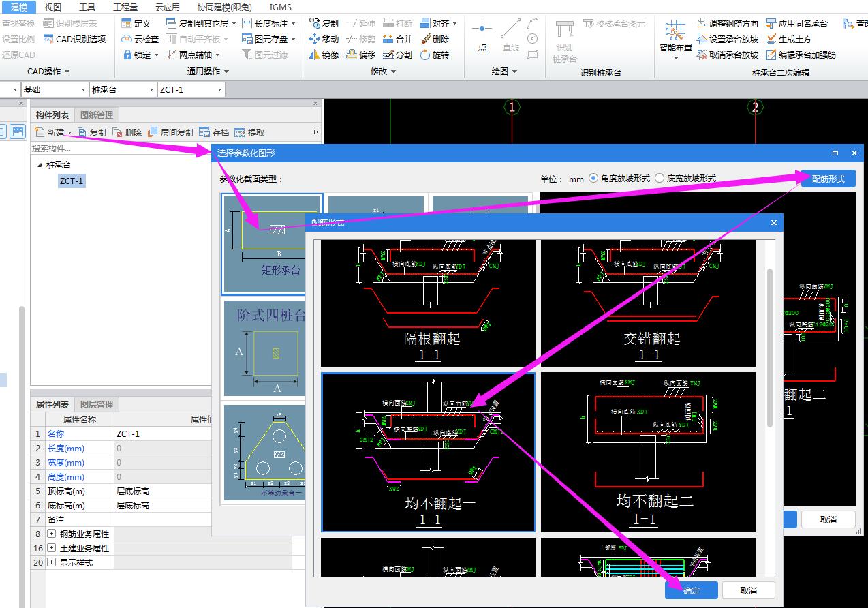Click 删除 in component list toolbar
Screen dimensions: 868x608
tap(127, 132)
